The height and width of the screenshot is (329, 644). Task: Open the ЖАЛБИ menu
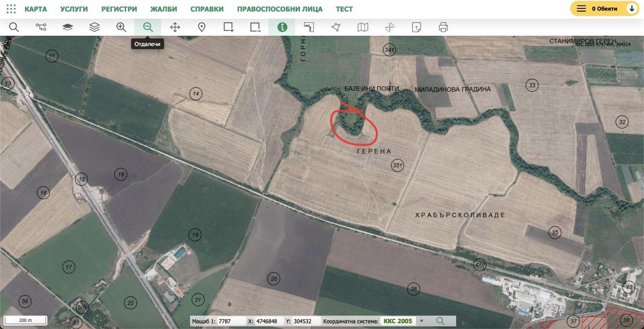[164, 9]
